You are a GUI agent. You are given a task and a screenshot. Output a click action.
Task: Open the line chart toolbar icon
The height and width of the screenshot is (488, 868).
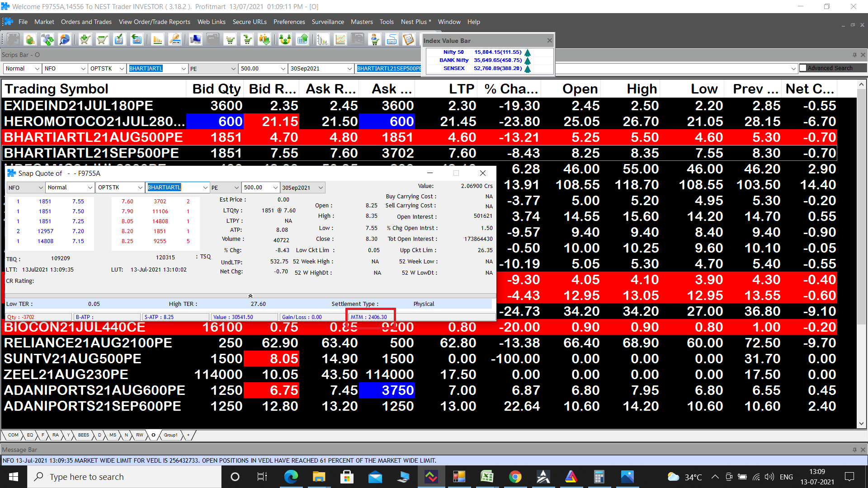[x=340, y=40]
